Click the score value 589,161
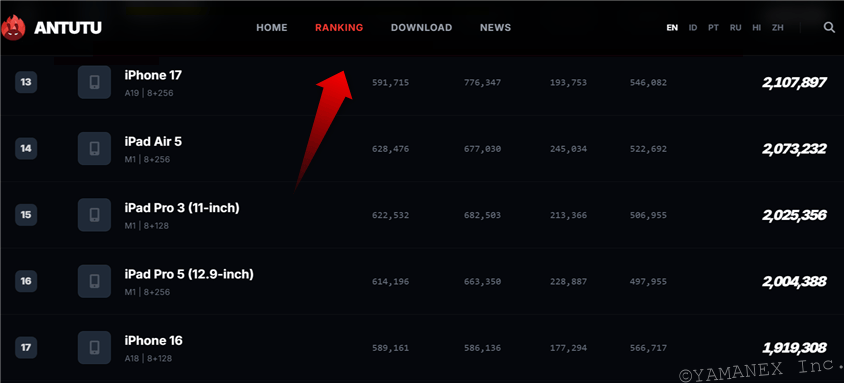 pos(391,348)
